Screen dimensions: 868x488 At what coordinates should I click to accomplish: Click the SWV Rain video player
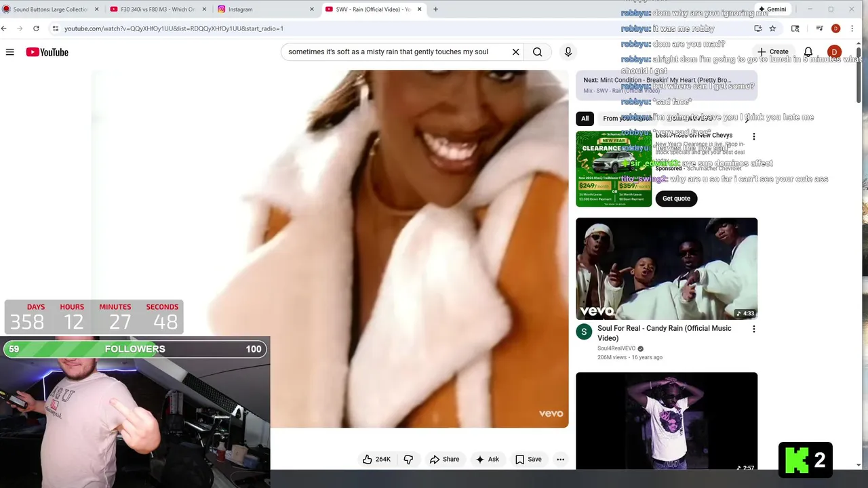click(330, 249)
